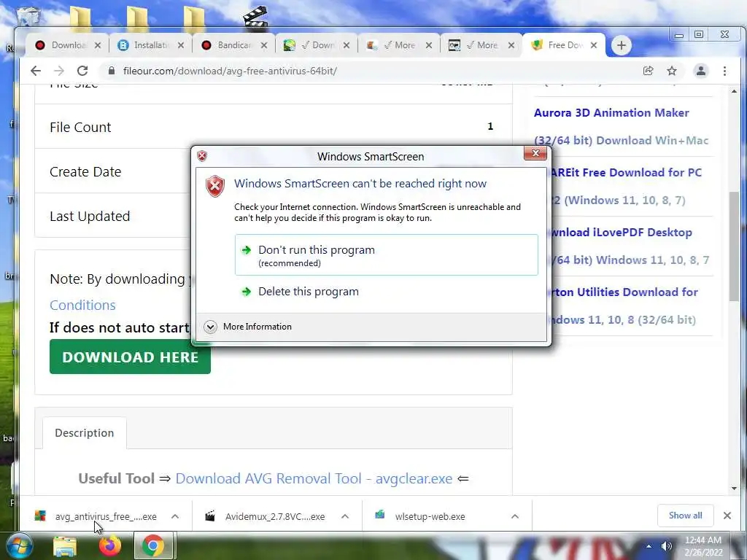Switch to the second More tab
747x560 pixels.
481,45
